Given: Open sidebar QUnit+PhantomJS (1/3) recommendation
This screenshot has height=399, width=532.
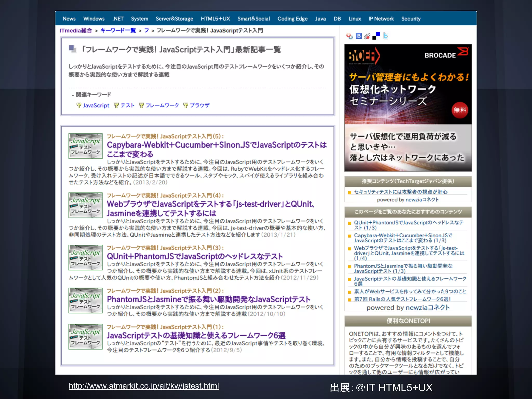Looking at the screenshot, I should click(408, 225).
